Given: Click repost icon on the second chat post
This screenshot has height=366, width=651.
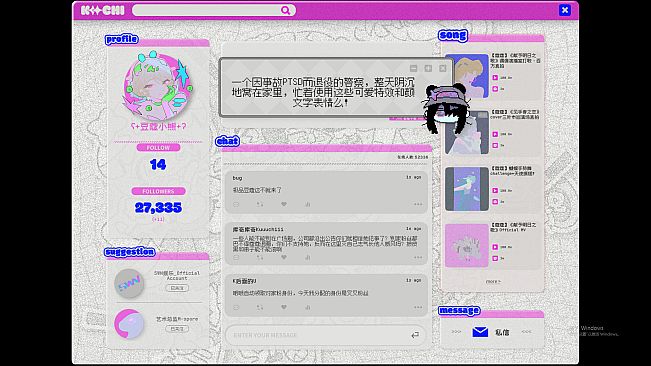Looking at the screenshot, I should (260, 258).
